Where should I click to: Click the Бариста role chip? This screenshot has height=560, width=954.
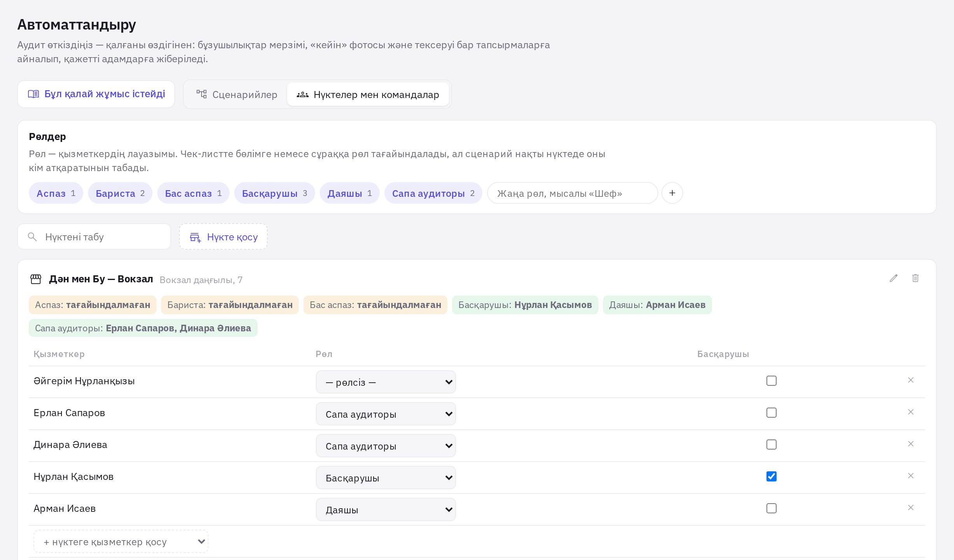tap(120, 193)
